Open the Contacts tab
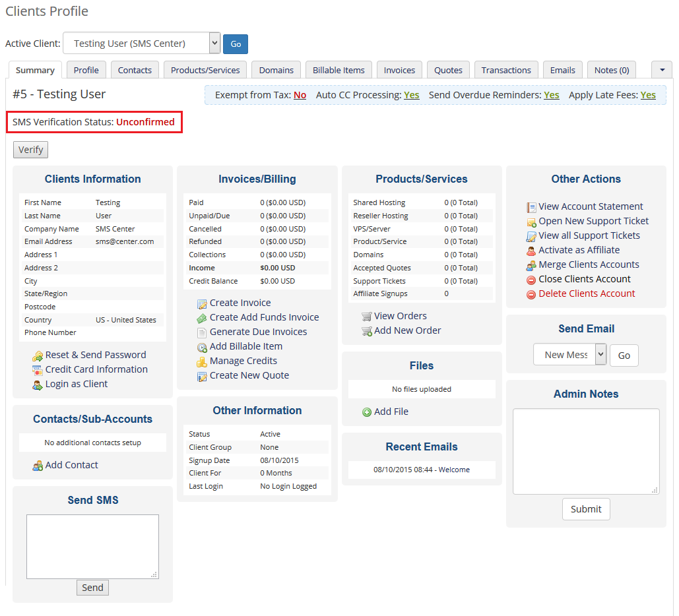This screenshot has width=679, height=616. (135, 70)
